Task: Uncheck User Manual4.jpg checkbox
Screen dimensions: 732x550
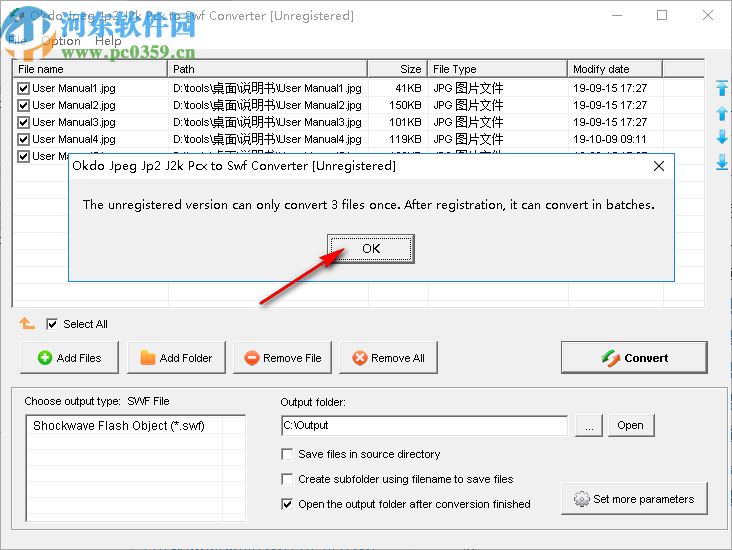Action: point(23,139)
